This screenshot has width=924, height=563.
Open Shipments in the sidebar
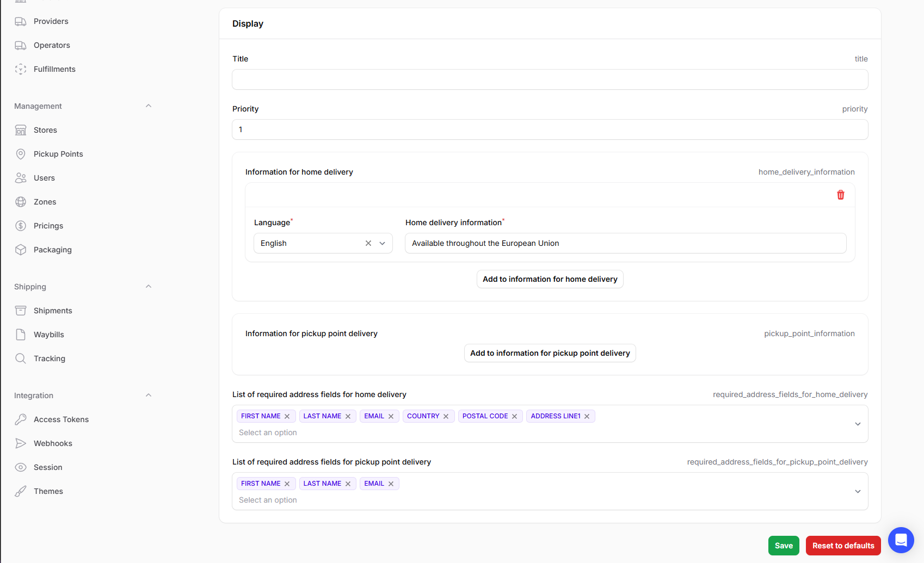(x=53, y=311)
